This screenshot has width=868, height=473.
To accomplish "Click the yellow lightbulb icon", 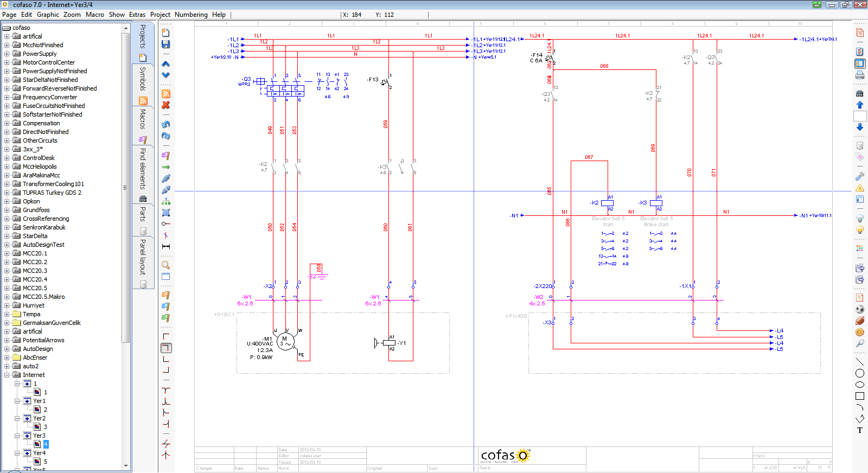I will point(860,230).
